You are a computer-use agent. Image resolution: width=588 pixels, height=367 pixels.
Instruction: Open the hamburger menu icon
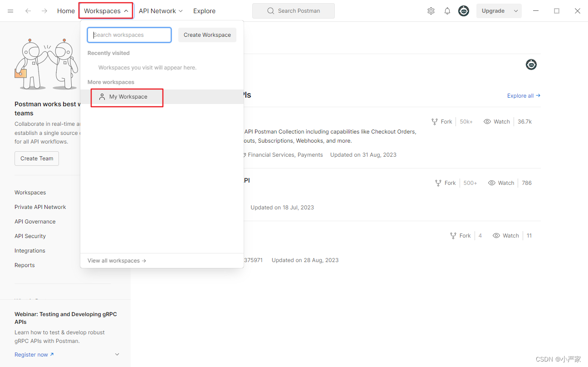(x=10, y=11)
